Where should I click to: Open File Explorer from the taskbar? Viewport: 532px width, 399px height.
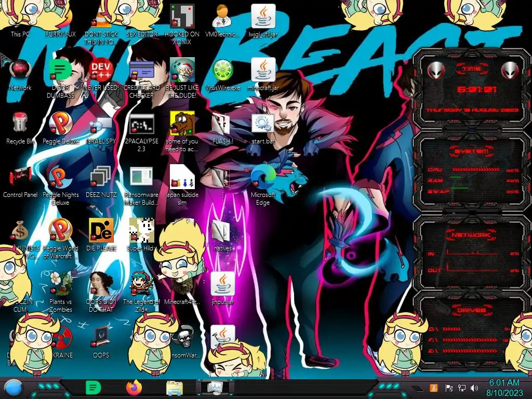point(175,388)
